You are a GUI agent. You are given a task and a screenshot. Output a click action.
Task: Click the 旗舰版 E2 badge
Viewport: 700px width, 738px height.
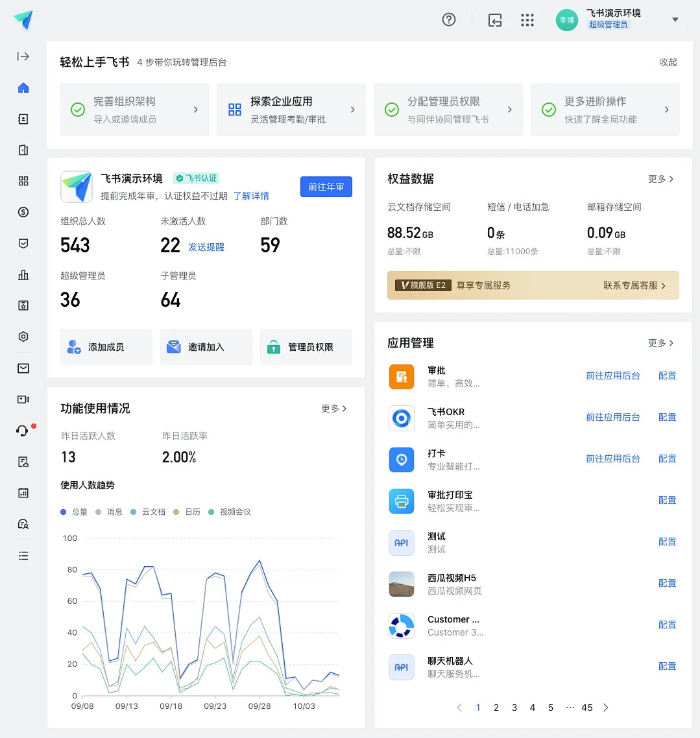pyautogui.click(x=423, y=285)
